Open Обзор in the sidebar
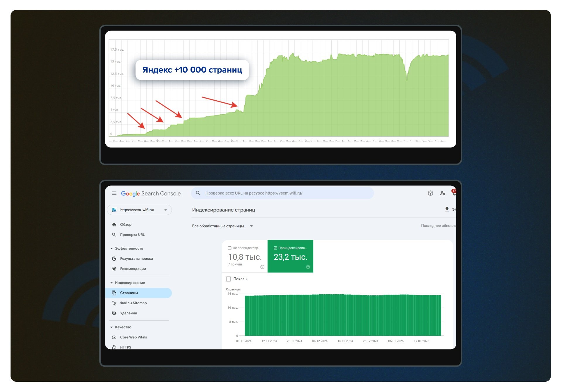The image size is (562, 392). [x=126, y=225]
